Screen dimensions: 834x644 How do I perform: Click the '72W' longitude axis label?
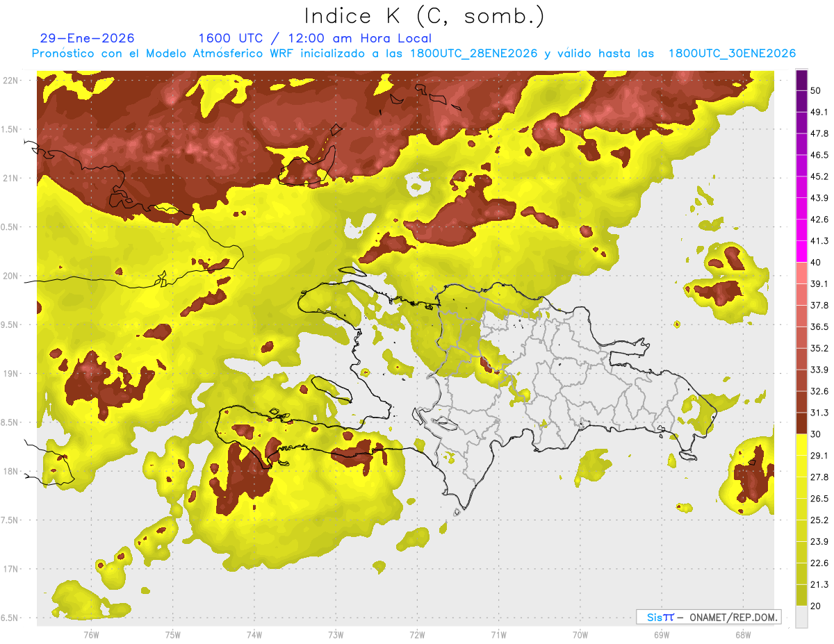[417, 635]
